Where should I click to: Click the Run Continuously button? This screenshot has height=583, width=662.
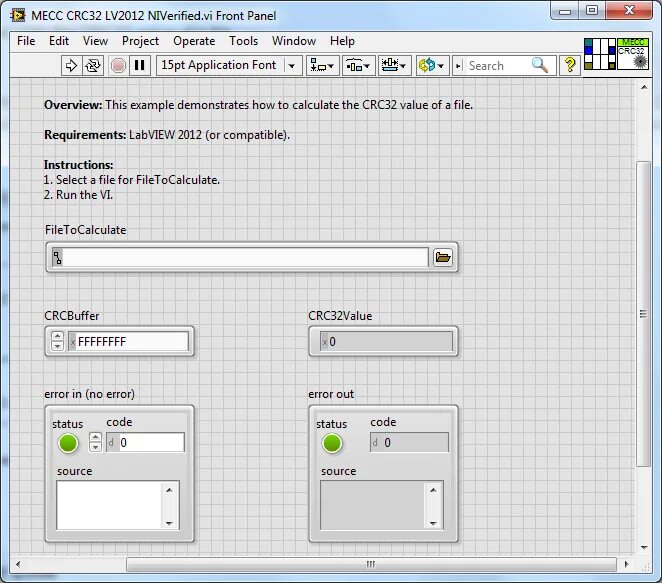point(93,65)
